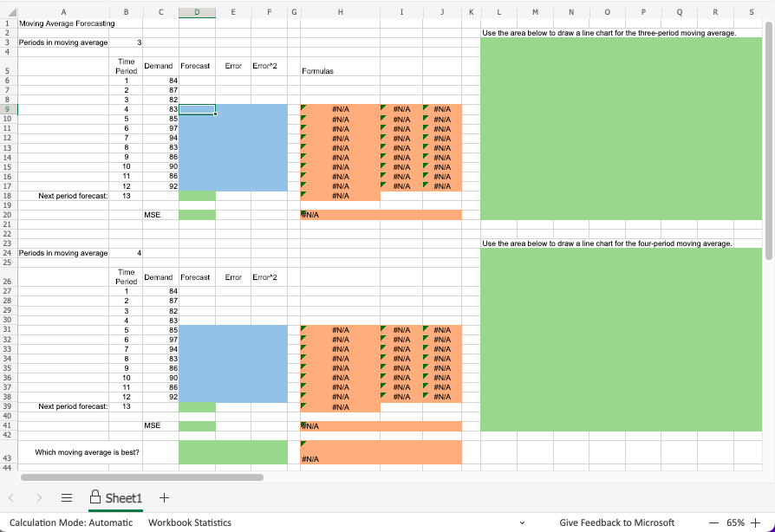The height and width of the screenshot is (532, 775).
Task: Select demand value 84 in row 6
Action: [160, 81]
